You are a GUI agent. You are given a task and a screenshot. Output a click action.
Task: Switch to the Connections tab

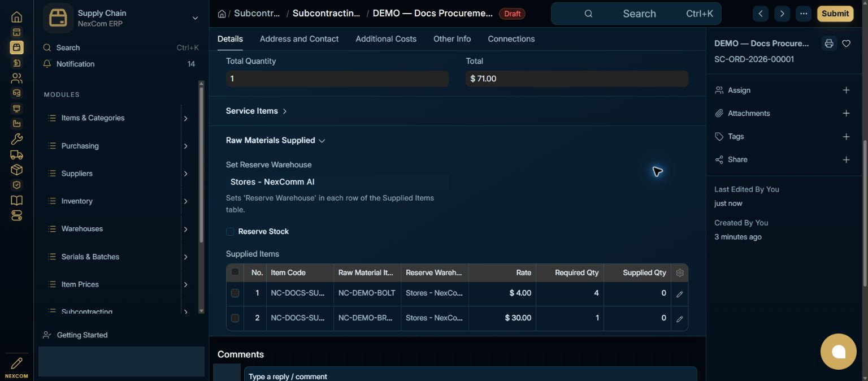(511, 39)
